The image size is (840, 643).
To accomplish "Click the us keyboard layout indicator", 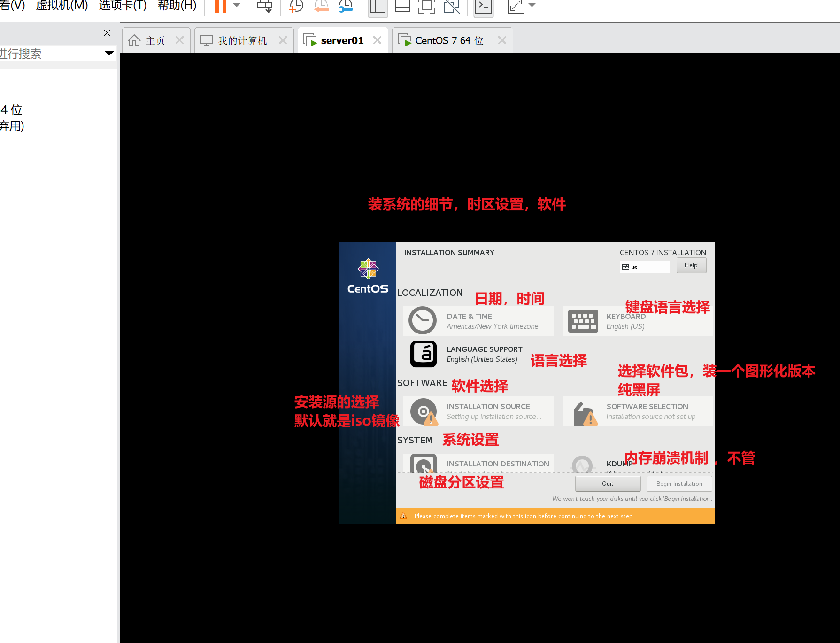I will [645, 267].
